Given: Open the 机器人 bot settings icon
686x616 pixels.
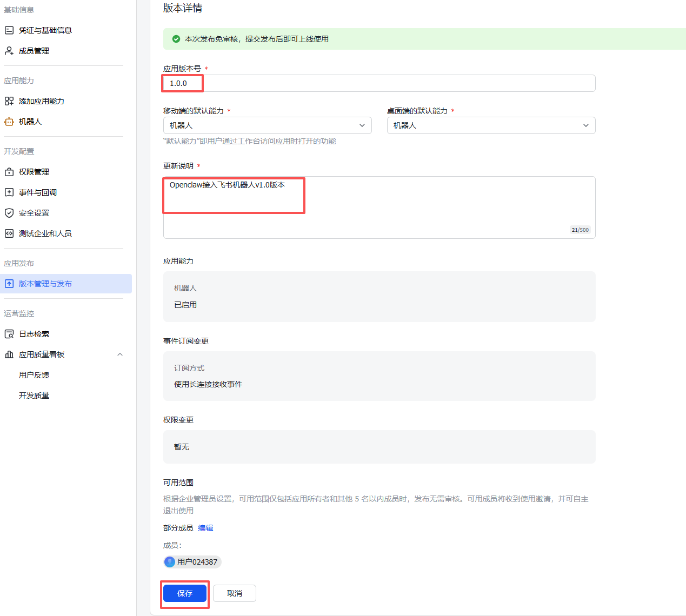Looking at the screenshot, I should [x=9, y=122].
